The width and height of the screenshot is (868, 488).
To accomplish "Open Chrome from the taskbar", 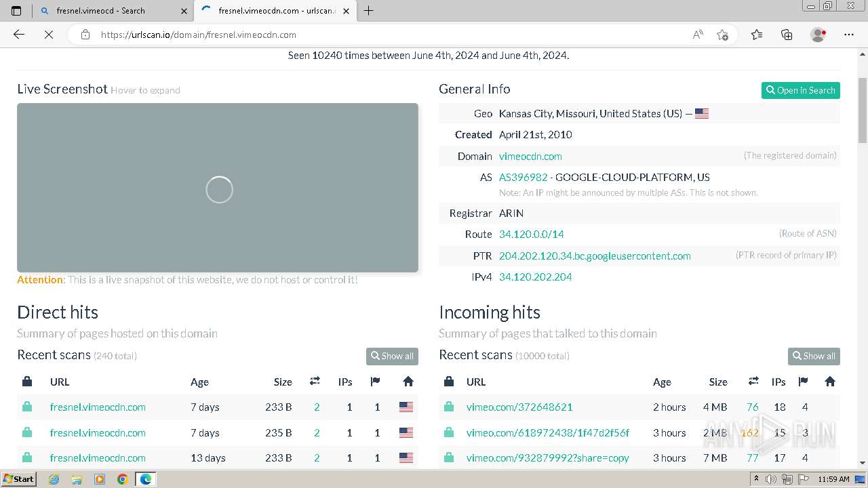I will click(x=122, y=479).
